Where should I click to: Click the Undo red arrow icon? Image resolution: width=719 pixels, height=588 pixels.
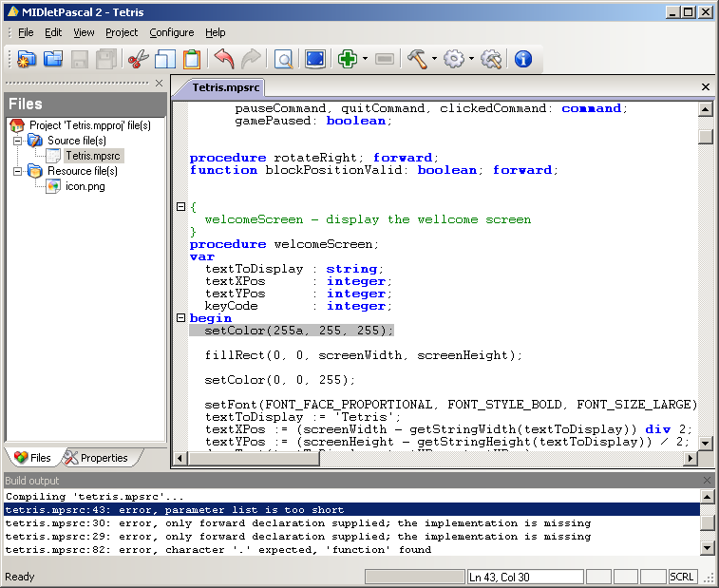(x=224, y=59)
